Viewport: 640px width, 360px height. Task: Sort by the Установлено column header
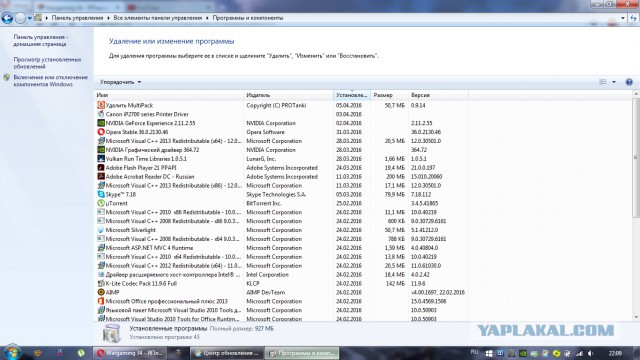click(x=352, y=95)
